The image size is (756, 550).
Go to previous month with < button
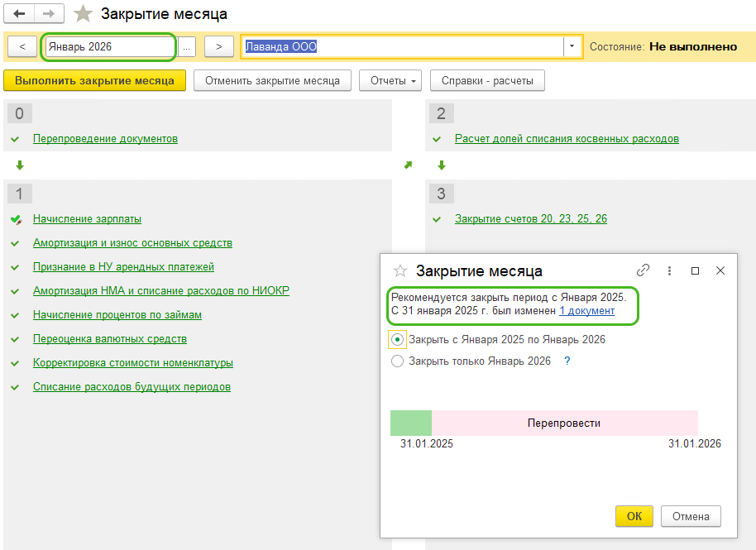(x=22, y=47)
